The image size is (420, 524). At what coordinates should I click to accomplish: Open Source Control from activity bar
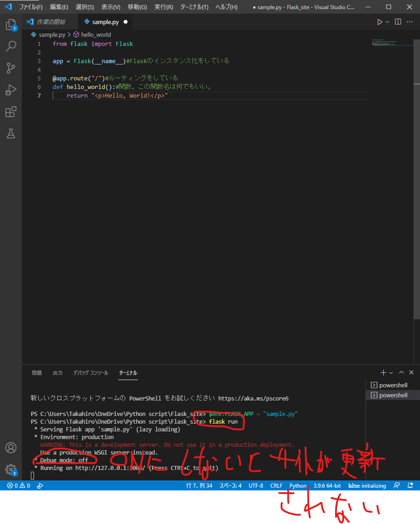[x=11, y=68]
